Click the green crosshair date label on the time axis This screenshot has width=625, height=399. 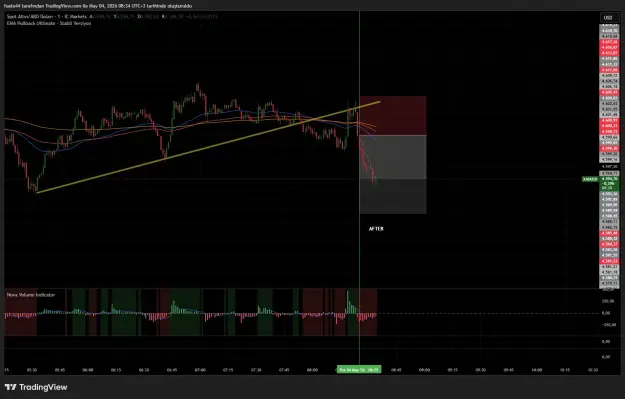[x=359, y=370]
